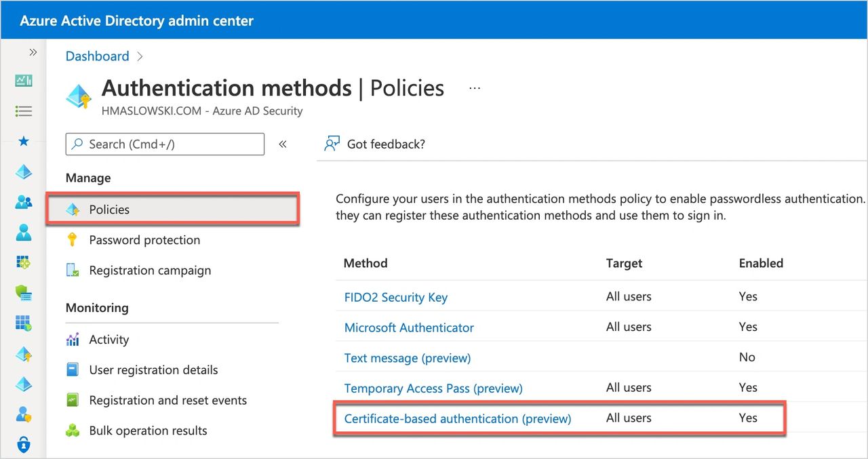Navigate to Dashboard breadcrumb

[97, 56]
